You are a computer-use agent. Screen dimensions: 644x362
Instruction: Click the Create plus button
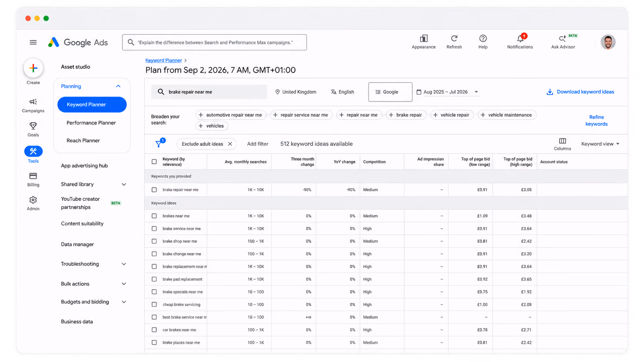33,68
